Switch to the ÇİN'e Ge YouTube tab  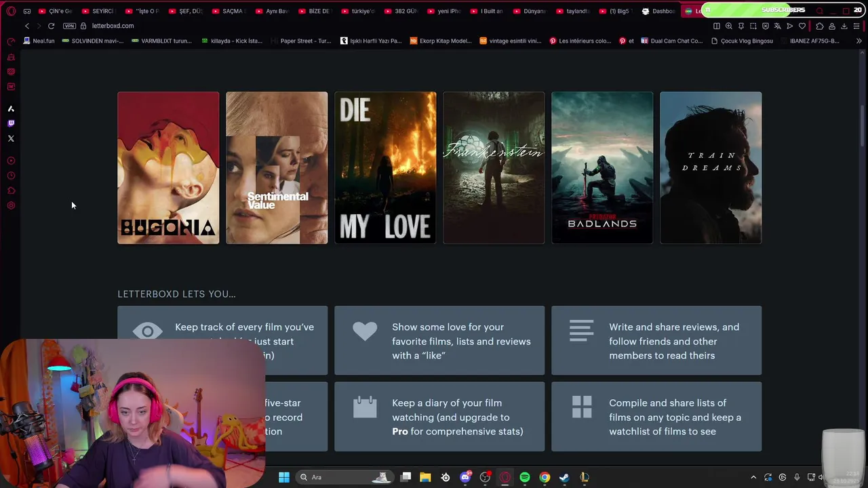56,11
